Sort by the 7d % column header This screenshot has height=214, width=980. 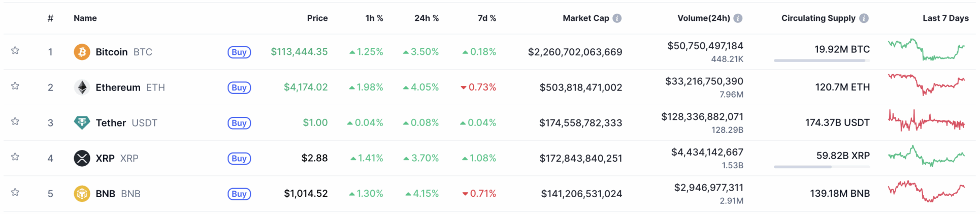click(486, 18)
